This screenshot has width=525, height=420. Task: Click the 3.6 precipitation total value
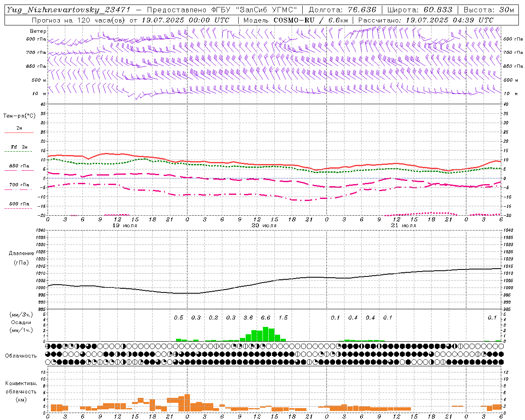pyautogui.click(x=248, y=318)
